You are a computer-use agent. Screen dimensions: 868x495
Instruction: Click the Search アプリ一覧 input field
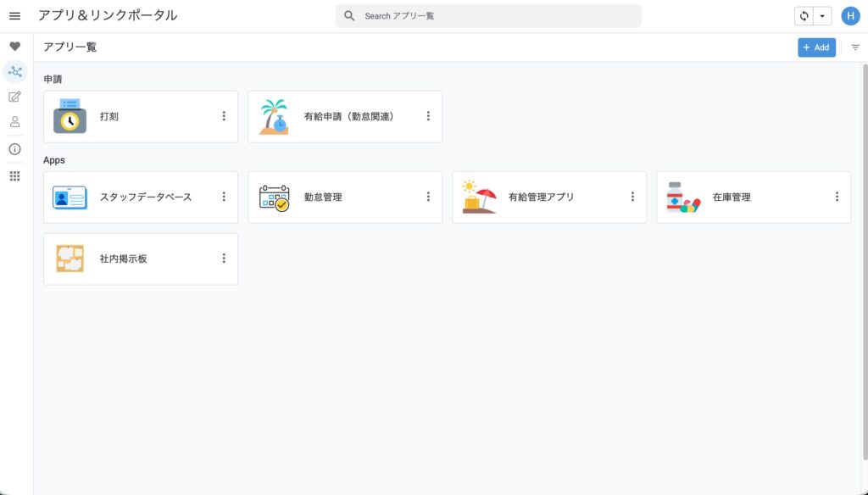(x=496, y=16)
